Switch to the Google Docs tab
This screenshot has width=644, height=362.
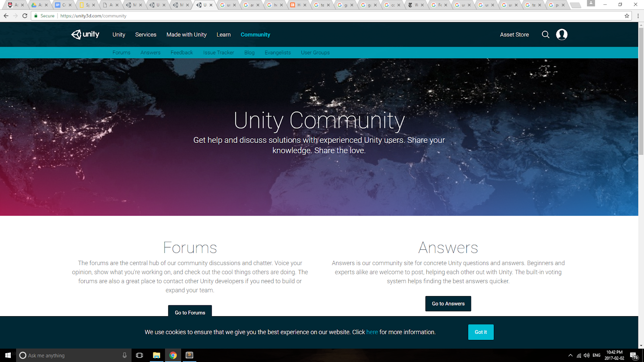(x=63, y=5)
